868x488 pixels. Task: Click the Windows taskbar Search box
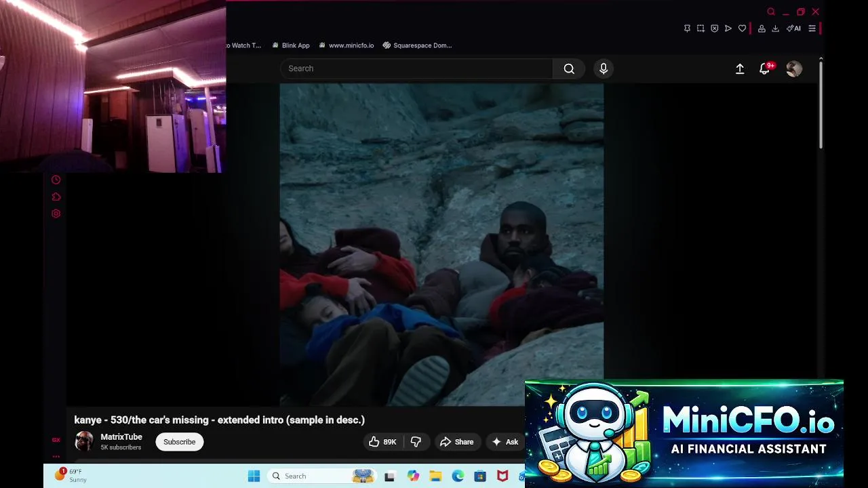click(x=322, y=476)
